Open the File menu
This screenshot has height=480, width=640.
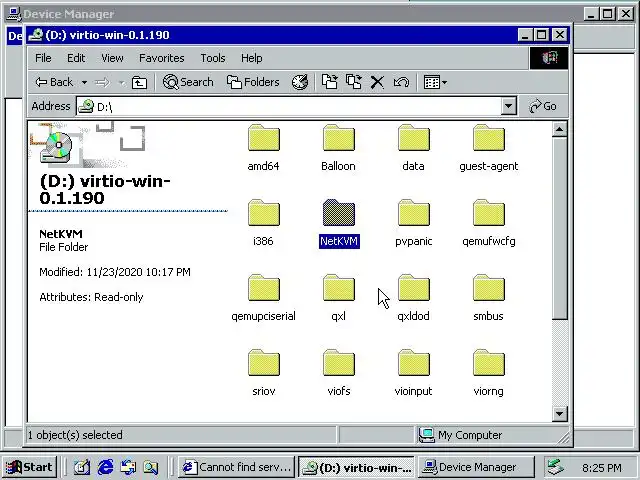coord(43,58)
